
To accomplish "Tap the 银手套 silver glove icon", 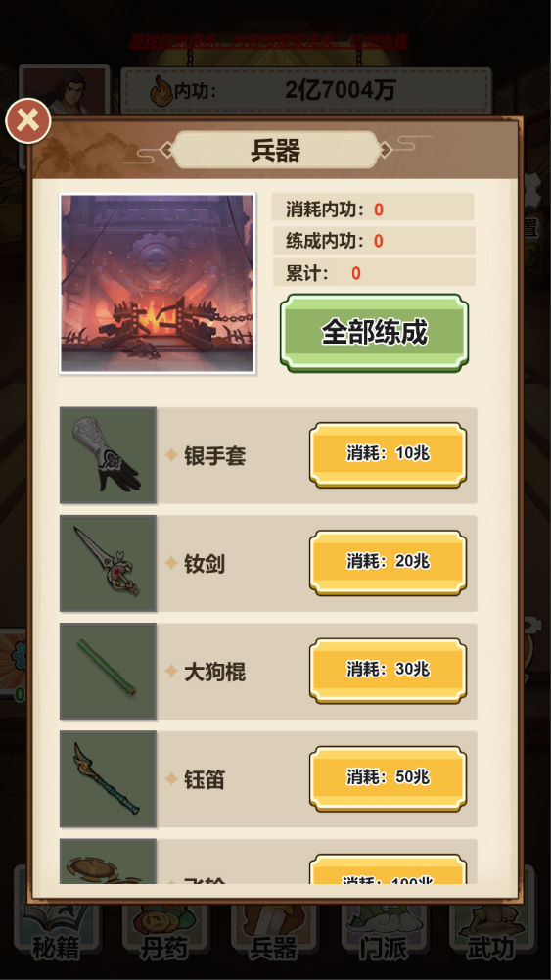I will tap(108, 455).
